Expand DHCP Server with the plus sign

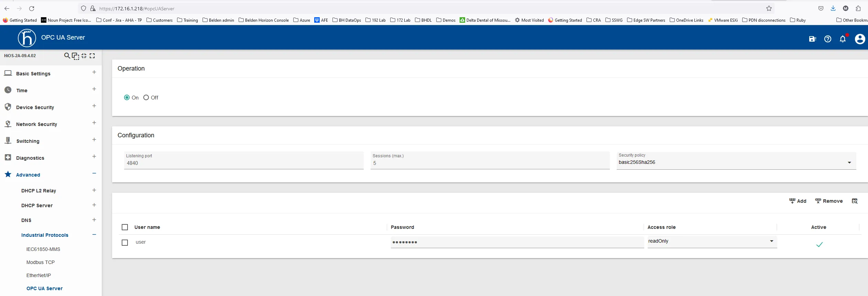click(x=94, y=205)
